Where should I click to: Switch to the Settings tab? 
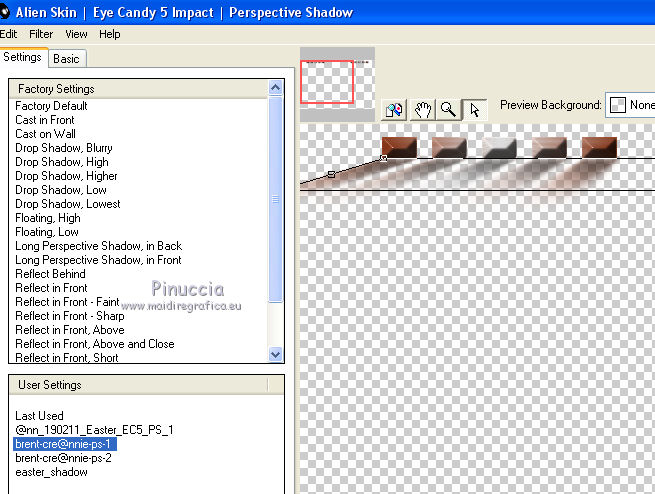[23, 57]
